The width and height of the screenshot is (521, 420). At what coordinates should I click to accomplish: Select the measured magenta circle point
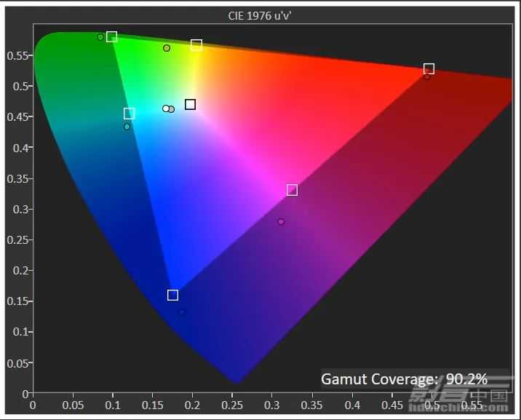[x=281, y=221]
